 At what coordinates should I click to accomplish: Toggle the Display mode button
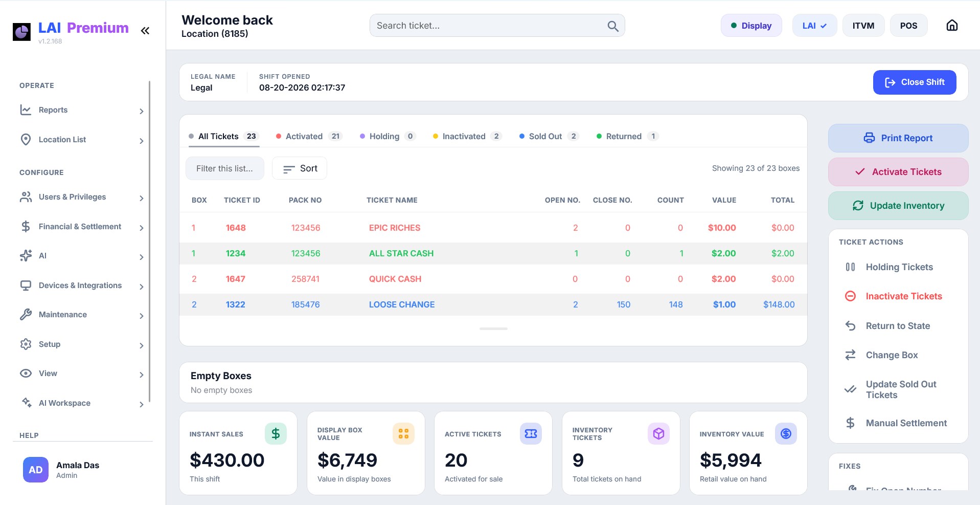751,26
